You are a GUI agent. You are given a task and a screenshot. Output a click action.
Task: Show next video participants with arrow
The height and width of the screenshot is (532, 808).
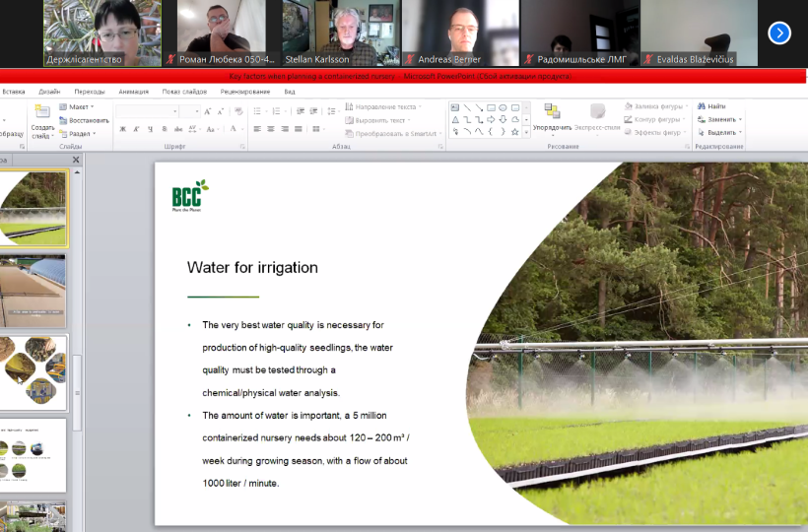click(x=779, y=33)
